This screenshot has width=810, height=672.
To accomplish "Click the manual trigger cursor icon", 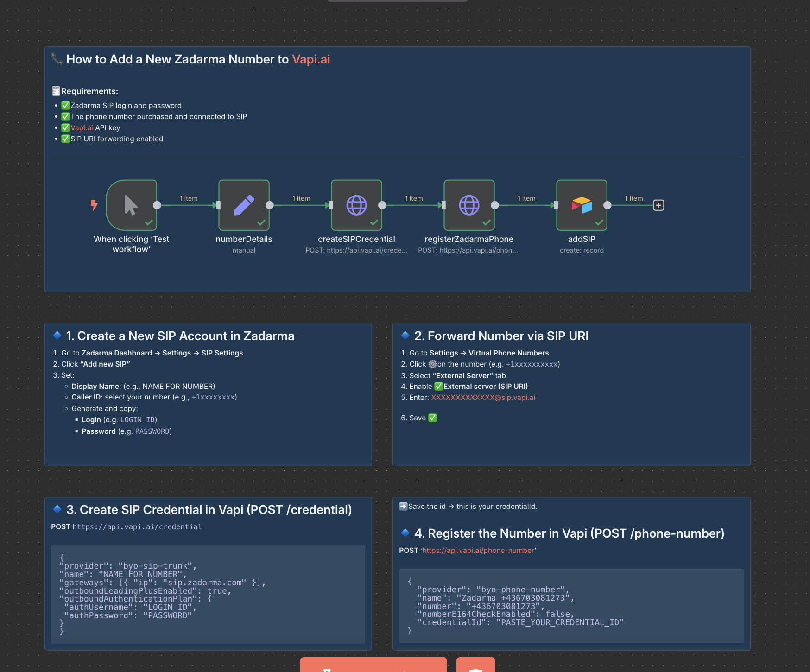I will click(x=132, y=205).
